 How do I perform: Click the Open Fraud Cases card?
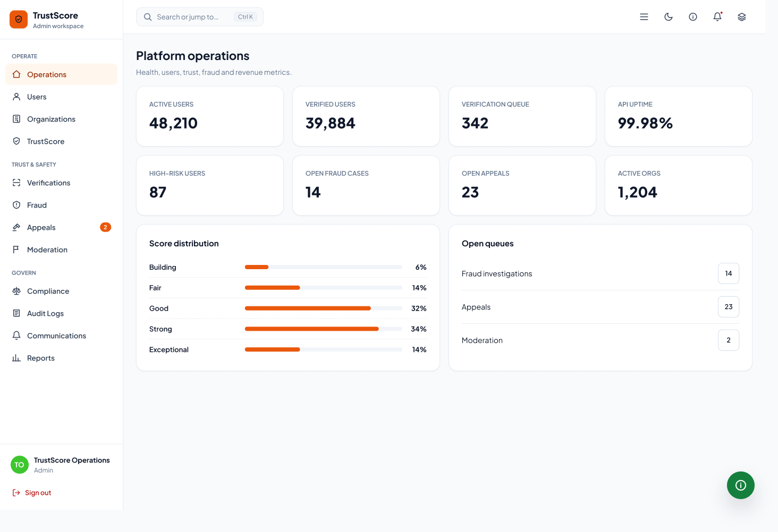click(366, 185)
